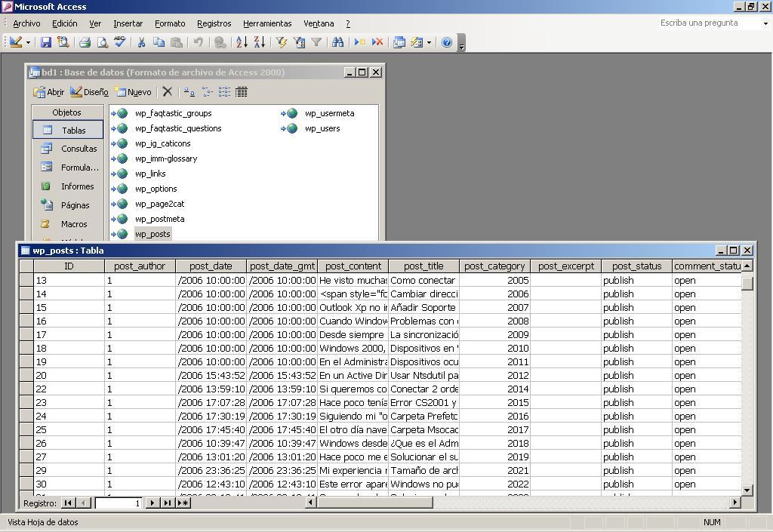
Task: Open the Herramientas menu
Action: coord(267,23)
